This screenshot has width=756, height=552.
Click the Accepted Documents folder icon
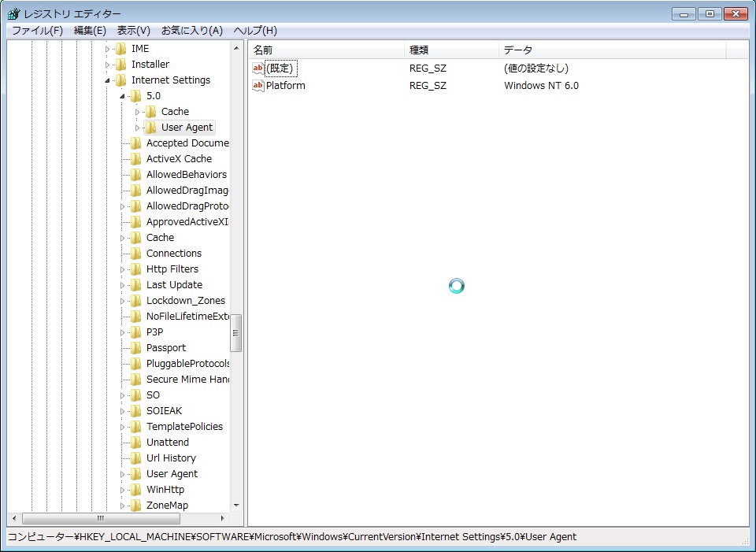135,143
